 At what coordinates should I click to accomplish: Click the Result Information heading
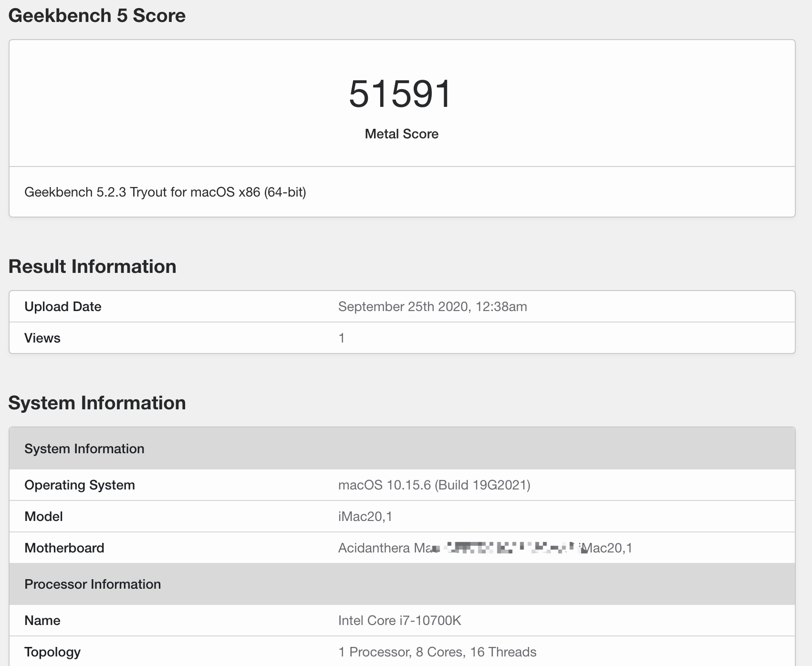click(93, 267)
